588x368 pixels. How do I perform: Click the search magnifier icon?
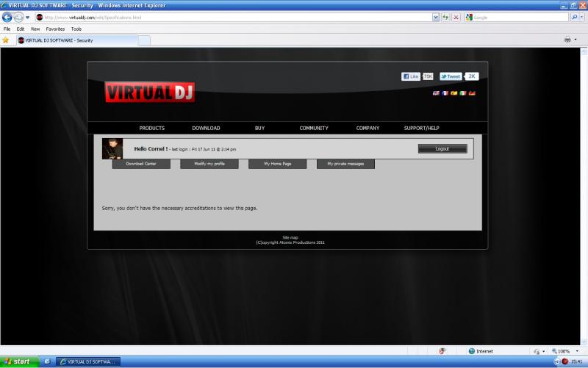pos(575,17)
